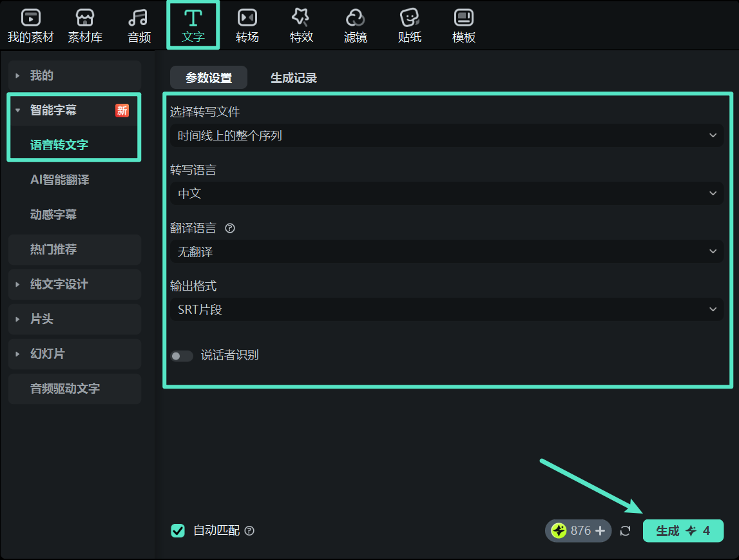Open the 转写语言 language dropdown
Viewport: 739px width, 560px height.
tap(448, 193)
